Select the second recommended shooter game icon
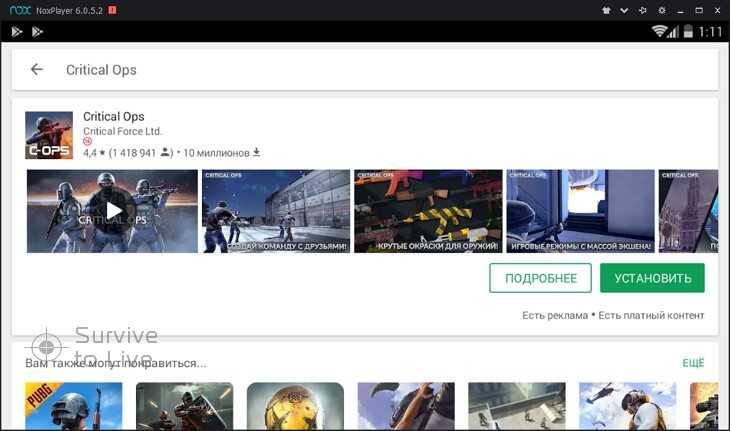This screenshot has height=431, width=730. [x=184, y=406]
